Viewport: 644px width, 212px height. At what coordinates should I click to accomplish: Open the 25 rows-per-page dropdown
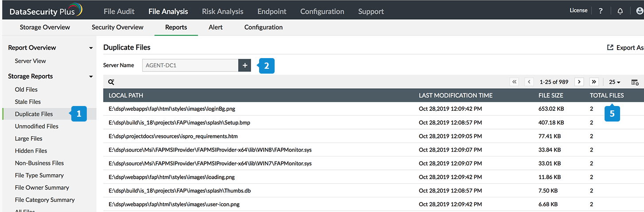point(614,82)
